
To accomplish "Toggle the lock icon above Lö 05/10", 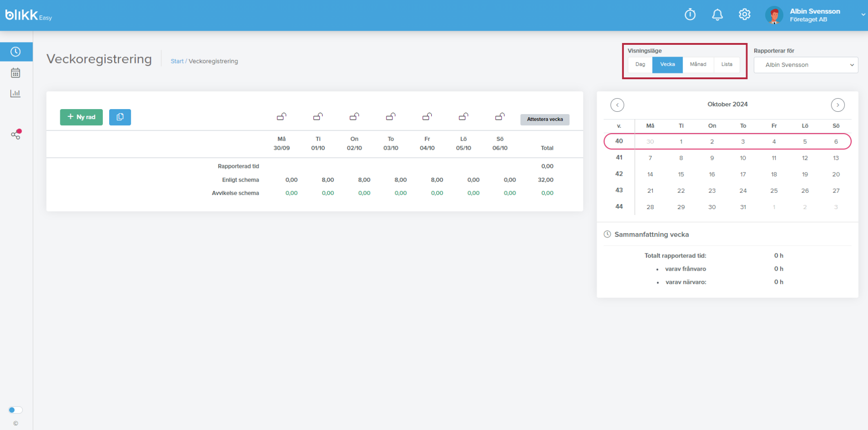I will pos(463,117).
